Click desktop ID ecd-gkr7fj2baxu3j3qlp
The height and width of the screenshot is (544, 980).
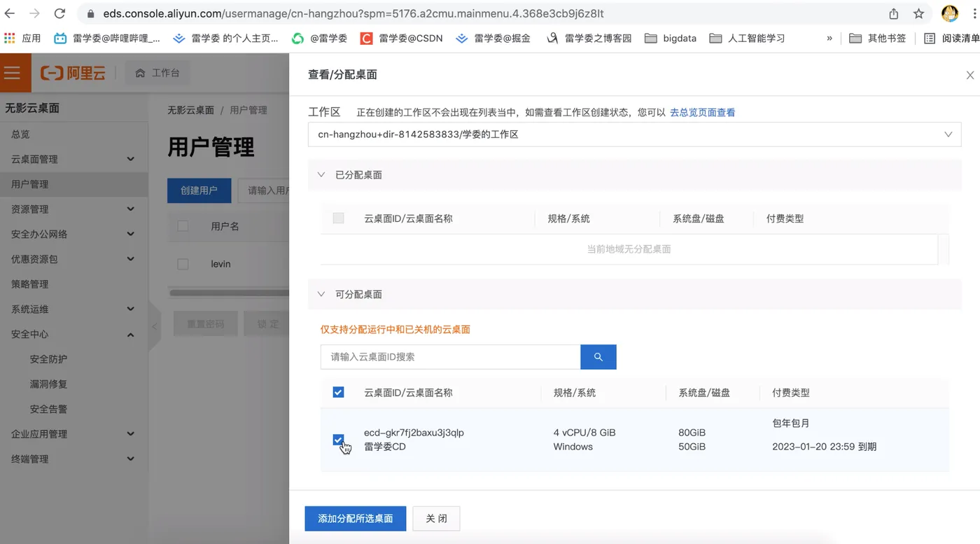point(414,433)
